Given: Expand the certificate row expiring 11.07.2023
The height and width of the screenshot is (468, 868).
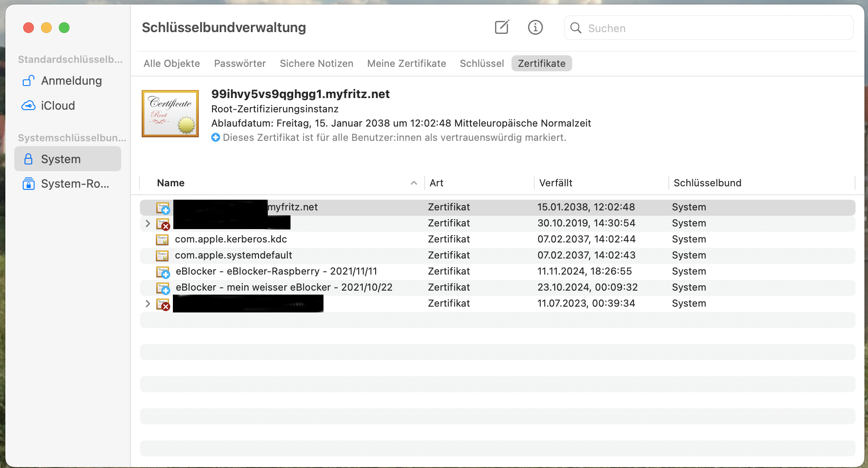Looking at the screenshot, I should pyautogui.click(x=147, y=304).
